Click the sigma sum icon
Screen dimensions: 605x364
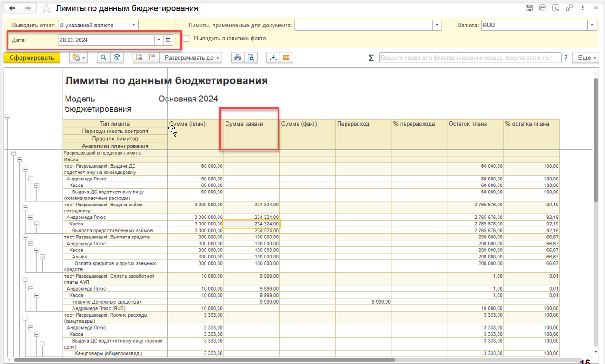point(371,58)
